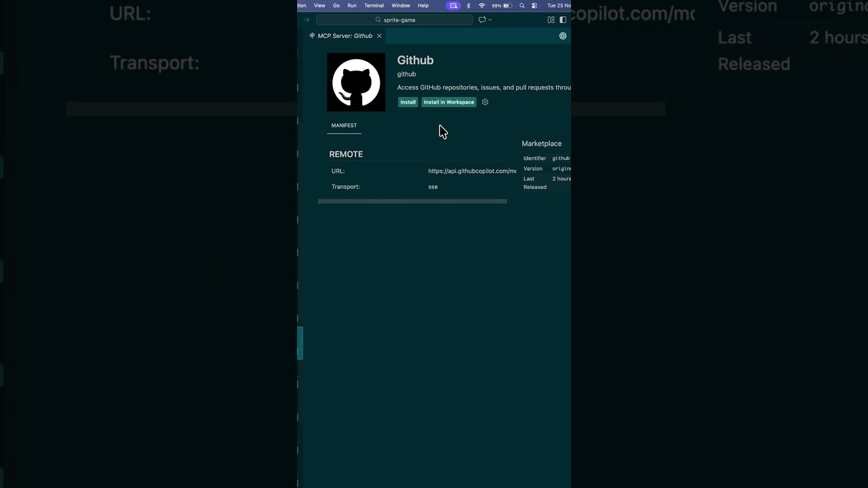868x488 pixels.
Task: Click the githubcopilot API URL value
Action: (472, 171)
